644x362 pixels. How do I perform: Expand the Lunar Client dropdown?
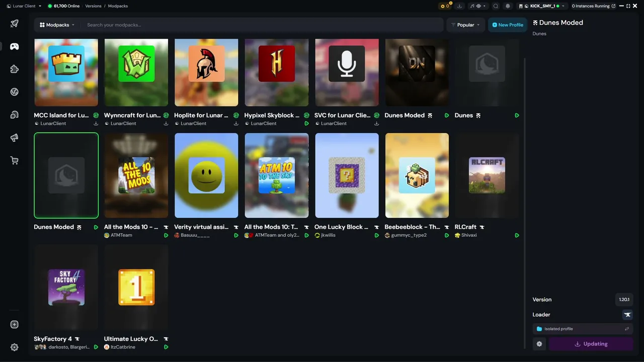[x=24, y=6]
